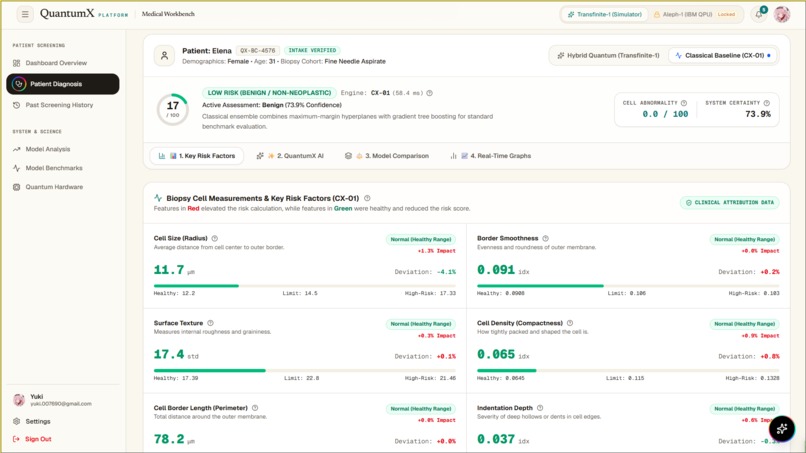Click the Model Analysis trend icon
Image resolution: width=806 pixels, height=453 pixels.
tap(16, 149)
